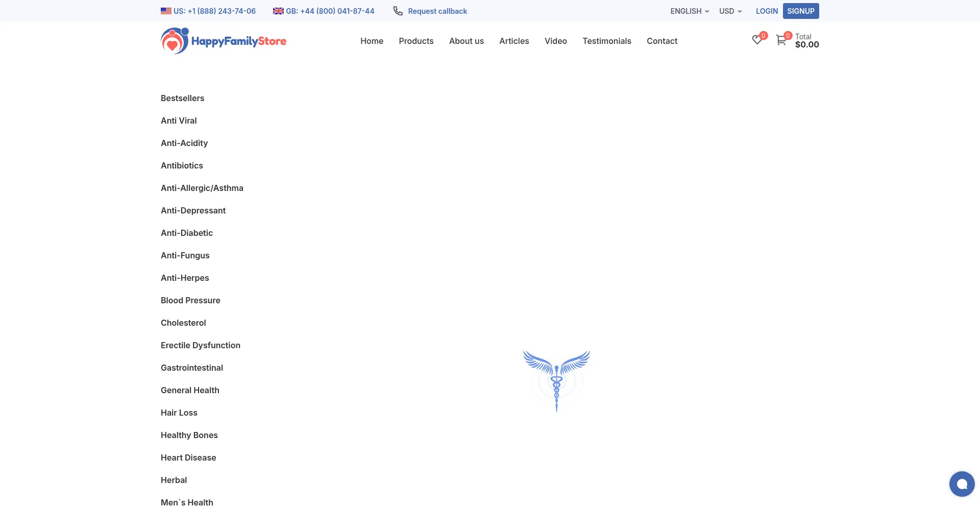Click the US flag phone number
This screenshot has width=980, height=507.
click(208, 11)
